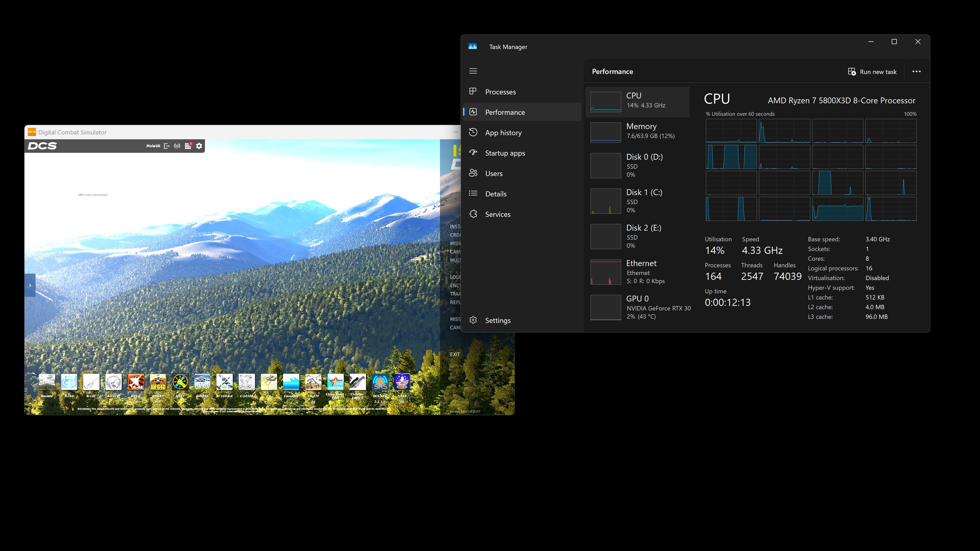Screen dimensions: 980x551
Task: Open DCS options gear icon in top bar
Action: (199, 146)
